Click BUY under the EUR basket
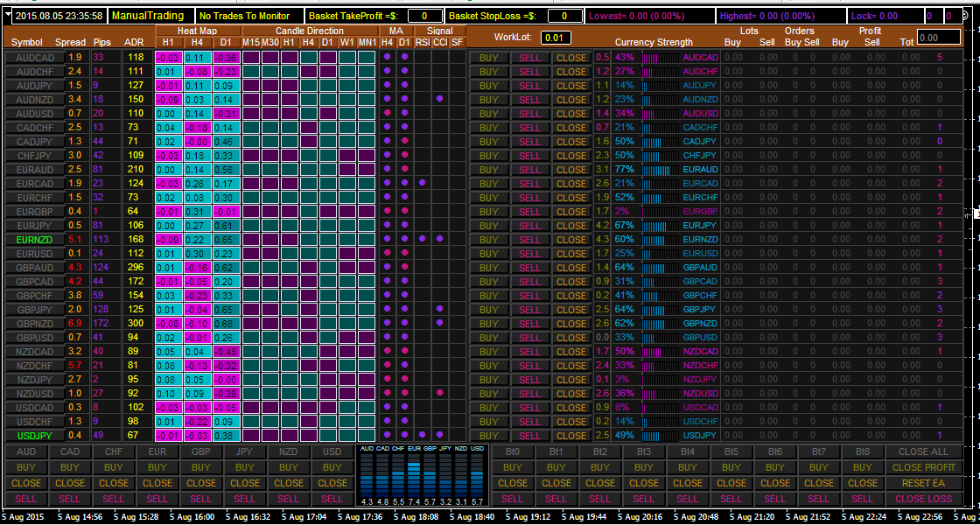The height and width of the screenshot is (525, 980). point(157,467)
